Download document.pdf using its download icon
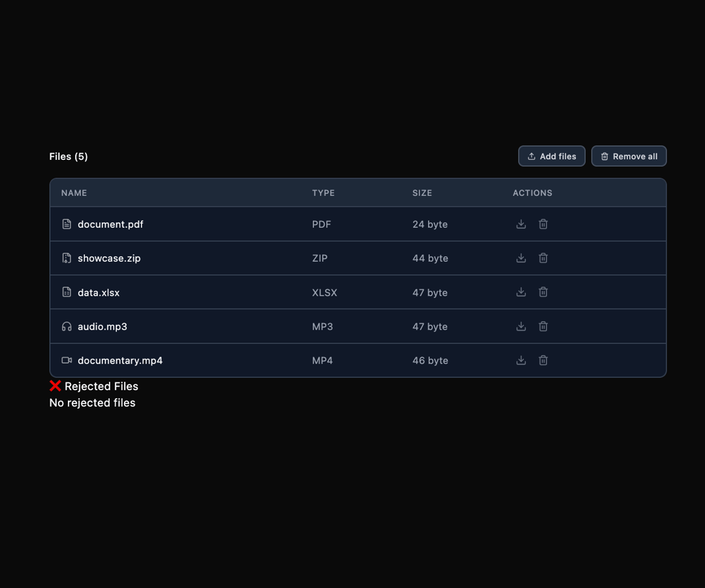 (521, 224)
